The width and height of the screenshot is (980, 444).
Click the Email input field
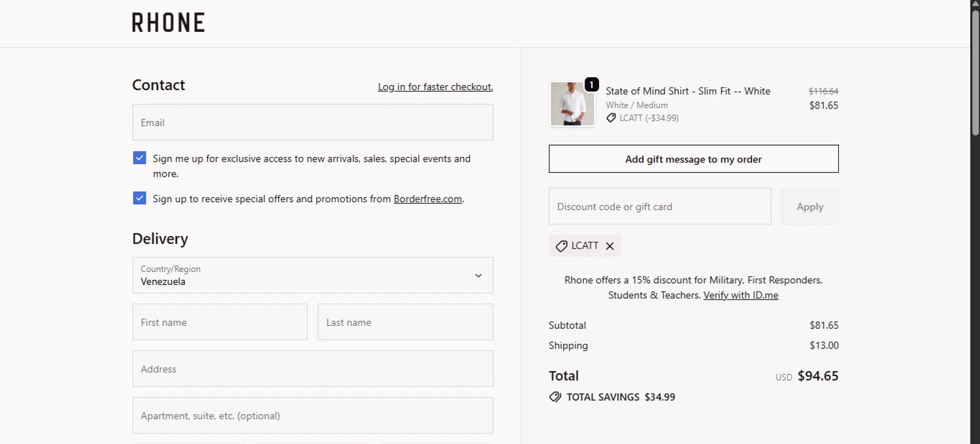[312, 122]
